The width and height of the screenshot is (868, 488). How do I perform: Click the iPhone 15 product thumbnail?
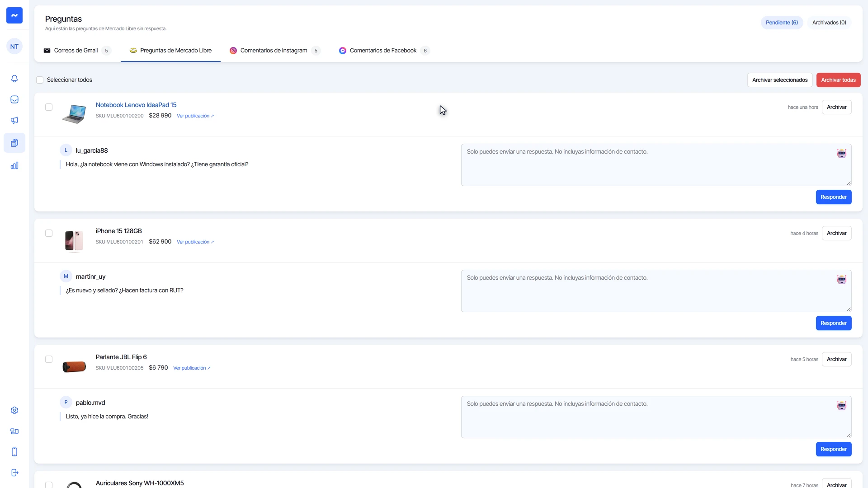click(74, 240)
